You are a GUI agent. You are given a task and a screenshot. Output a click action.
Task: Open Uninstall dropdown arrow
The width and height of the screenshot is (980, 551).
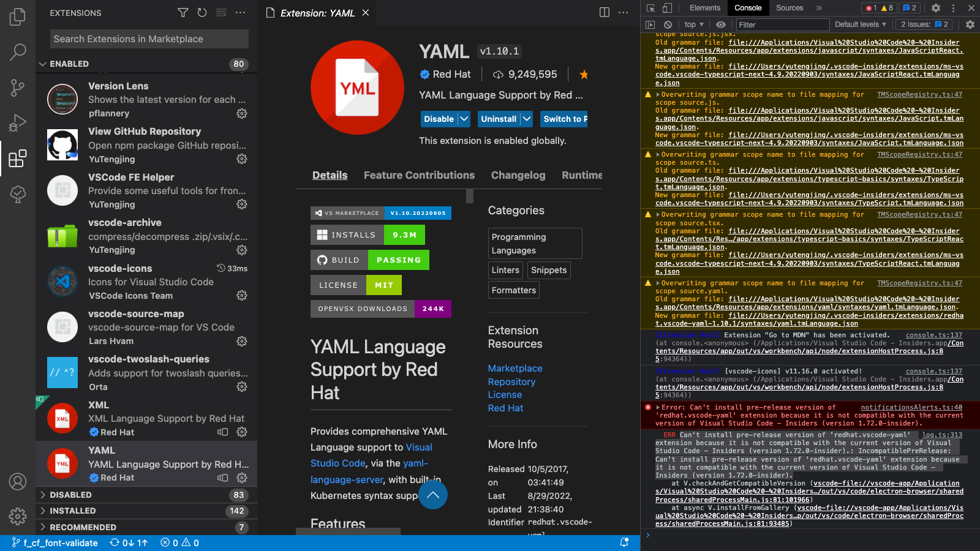pyautogui.click(x=527, y=119)
